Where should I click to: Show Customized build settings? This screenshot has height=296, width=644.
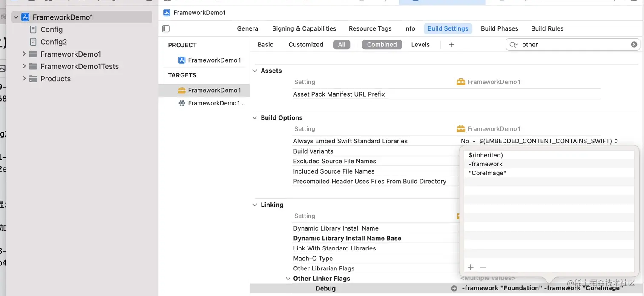(x=306, y=45)
